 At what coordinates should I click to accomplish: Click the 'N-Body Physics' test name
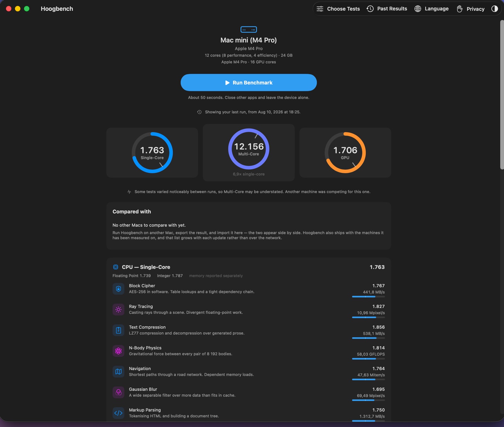145,348
